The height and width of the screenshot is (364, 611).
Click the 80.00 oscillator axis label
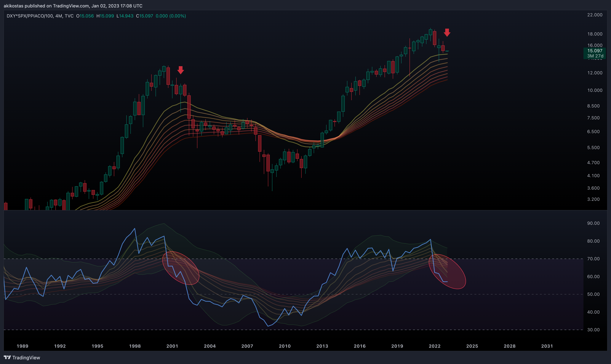(593, 241)
